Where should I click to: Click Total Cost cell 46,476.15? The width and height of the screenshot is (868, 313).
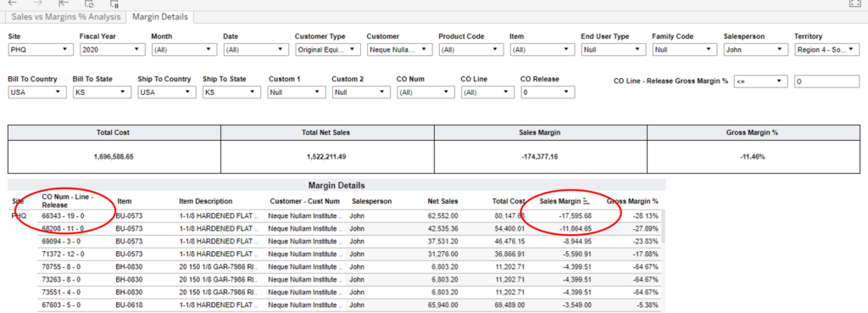tap(510, 241)
